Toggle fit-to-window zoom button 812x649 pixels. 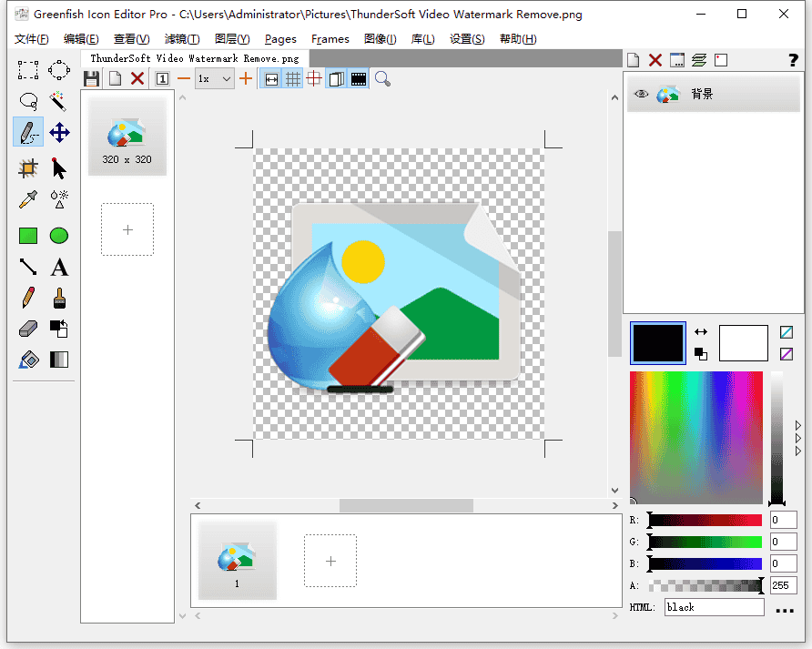click(271, 78)
